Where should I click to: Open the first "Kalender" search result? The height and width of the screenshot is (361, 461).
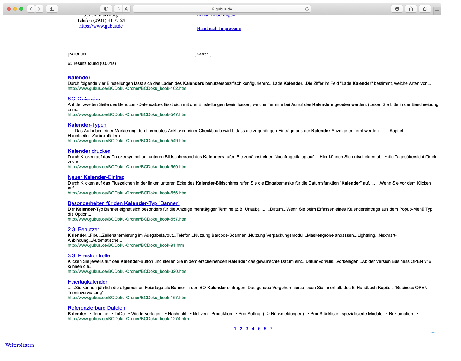(79, 77)
